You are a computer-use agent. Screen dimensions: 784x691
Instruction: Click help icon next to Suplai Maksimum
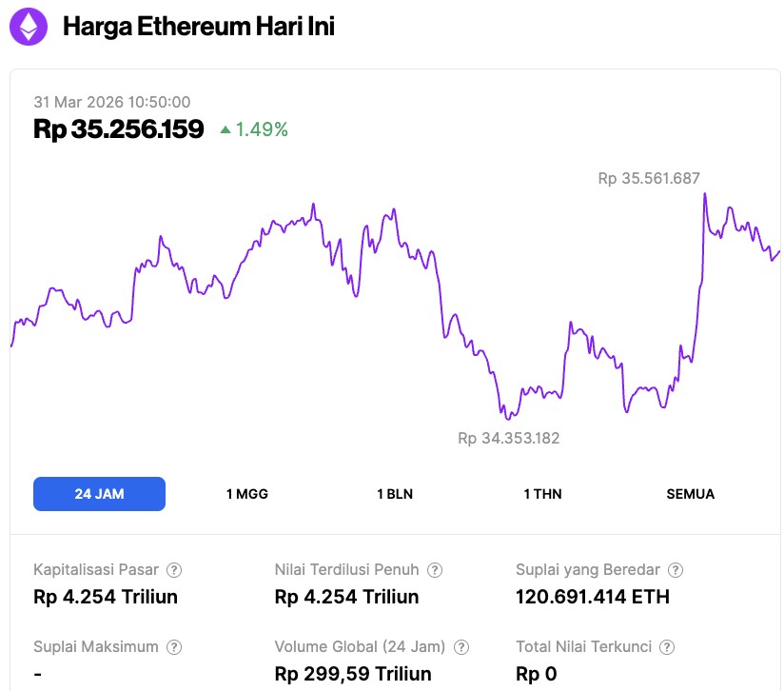174,647
